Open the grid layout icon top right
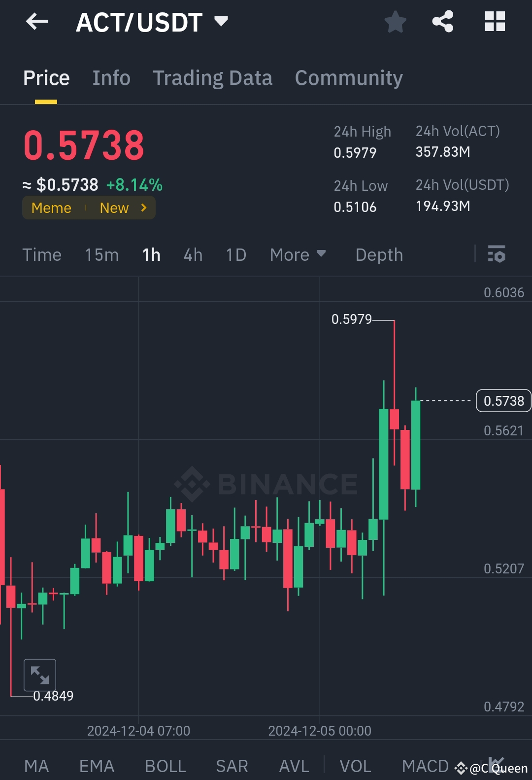This screenshot has height=780, width=532. [495, 21]
